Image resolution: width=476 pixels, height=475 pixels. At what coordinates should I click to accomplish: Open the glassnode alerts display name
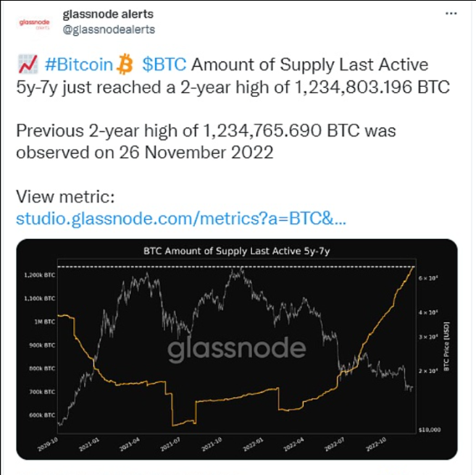(108, 14)
